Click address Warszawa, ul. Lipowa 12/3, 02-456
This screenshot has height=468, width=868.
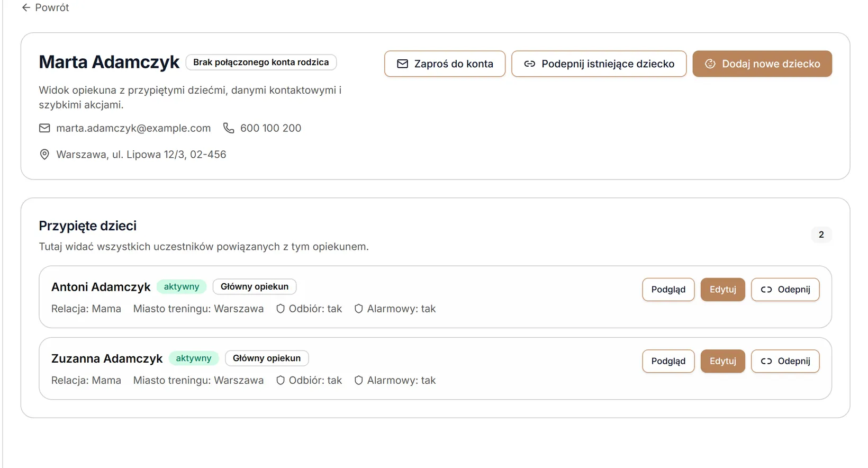point(141,155)
